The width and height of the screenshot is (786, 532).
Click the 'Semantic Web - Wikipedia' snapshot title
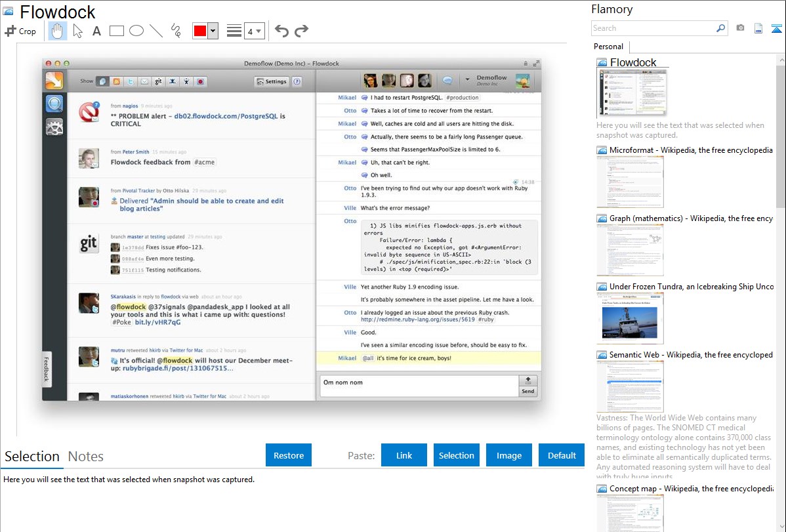pos(691,354)
